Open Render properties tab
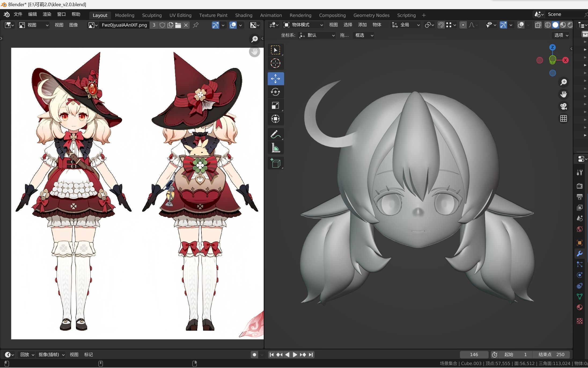This screenshot has width=588, height=368. pos(579,186)
